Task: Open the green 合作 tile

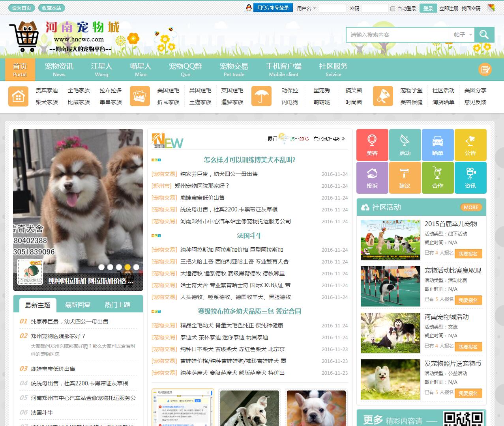Action: pos(438,177)
